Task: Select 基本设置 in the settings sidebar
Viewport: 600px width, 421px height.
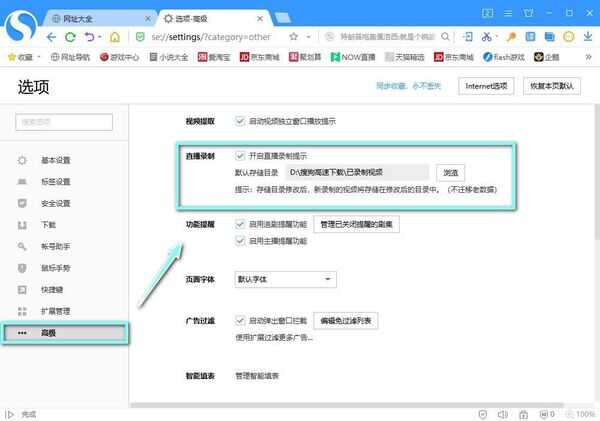Action: pos(56,160)
